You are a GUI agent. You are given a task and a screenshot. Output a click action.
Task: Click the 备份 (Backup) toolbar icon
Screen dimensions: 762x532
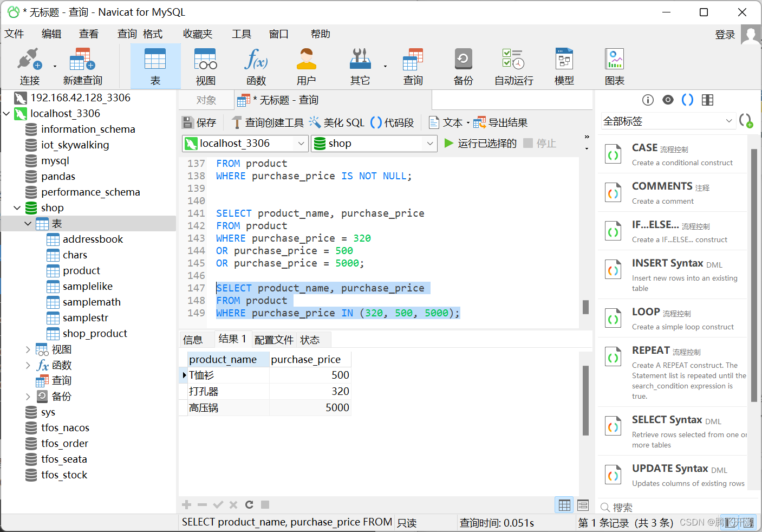(464, 66)
